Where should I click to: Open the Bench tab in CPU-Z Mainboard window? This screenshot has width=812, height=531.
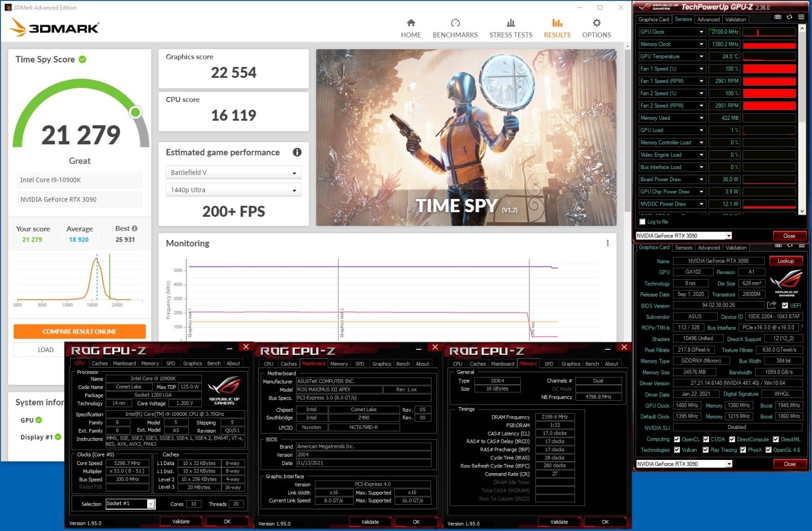pos(403,363)
